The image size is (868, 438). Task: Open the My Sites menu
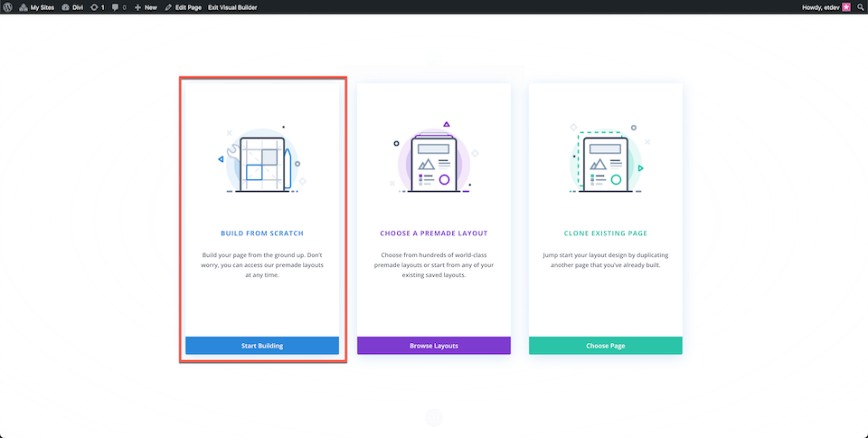(36, 7)
